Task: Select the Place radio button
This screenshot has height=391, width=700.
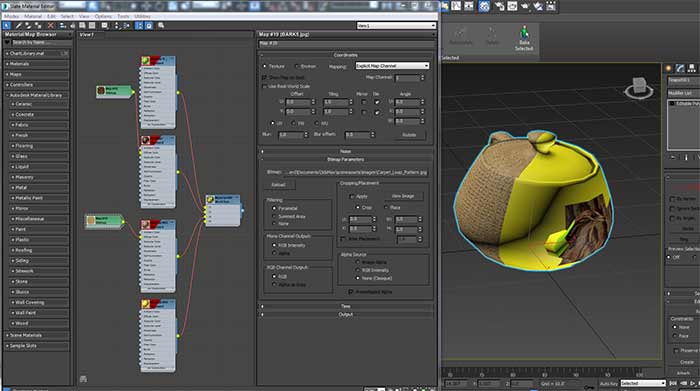Action: coord(386,207)
